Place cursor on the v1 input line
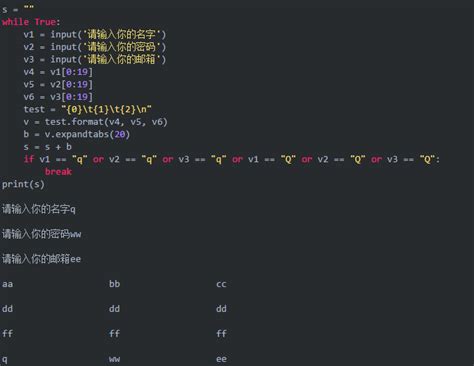 tap(95, 34)
